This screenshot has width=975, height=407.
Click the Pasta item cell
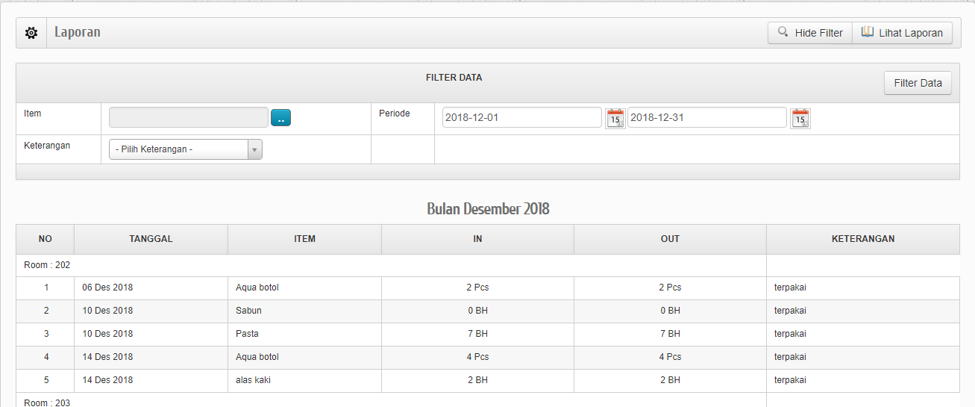click(247, 334)
